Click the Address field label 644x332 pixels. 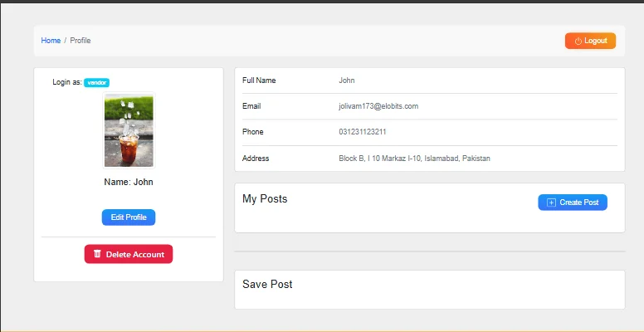(256, 159)
